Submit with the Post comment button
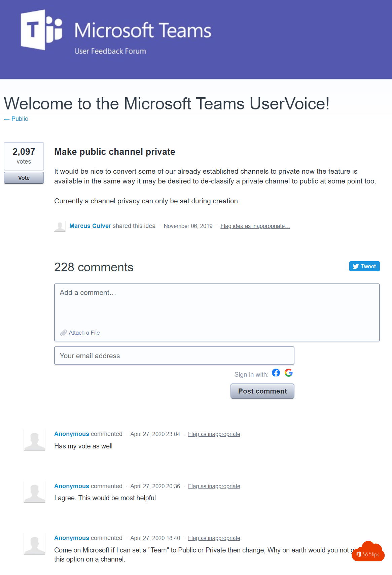The width and height of the screenshot is (392, 575). pyautogui.click(x=262, y=391)
